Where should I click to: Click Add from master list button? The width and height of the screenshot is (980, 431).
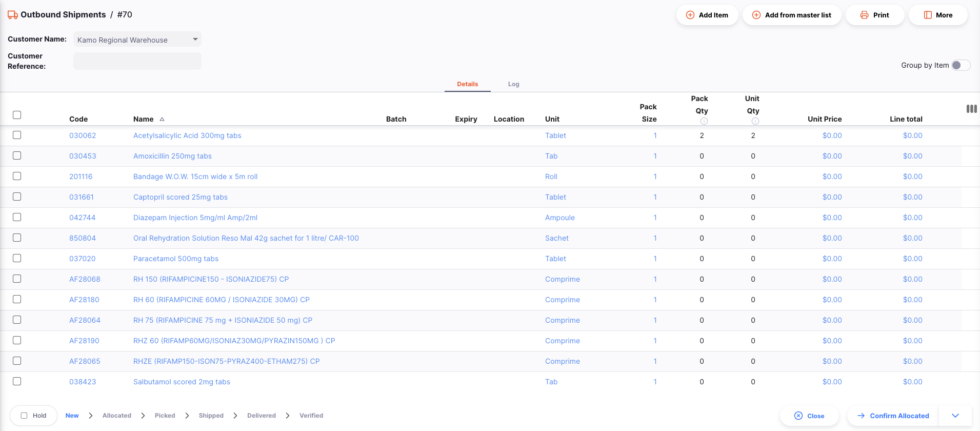click(792, 15)
